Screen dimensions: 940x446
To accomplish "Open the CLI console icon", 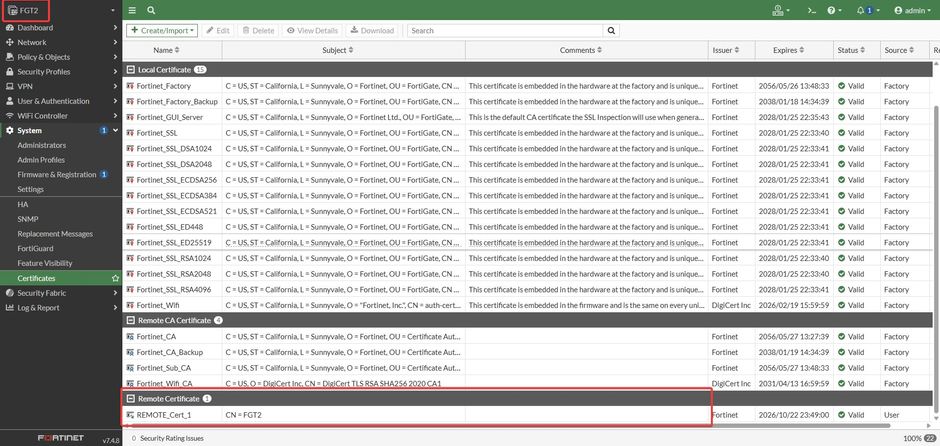I will (x=812, y=10).
